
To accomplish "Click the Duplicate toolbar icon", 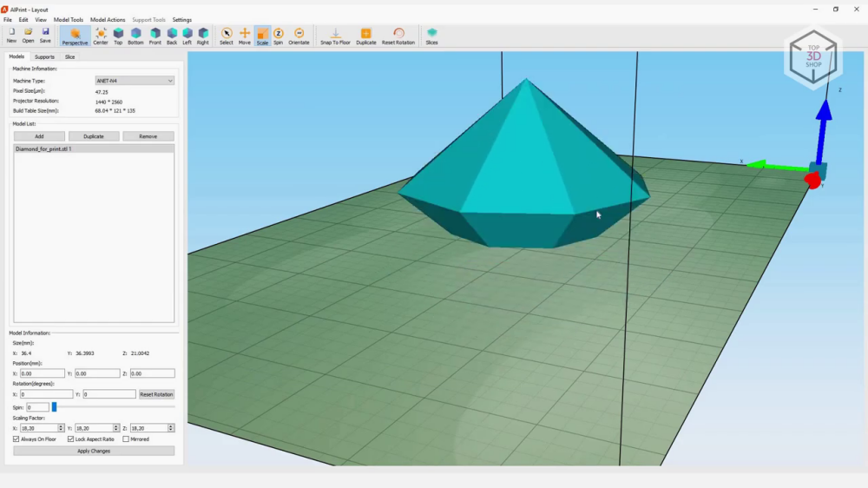I will (366, 36).
